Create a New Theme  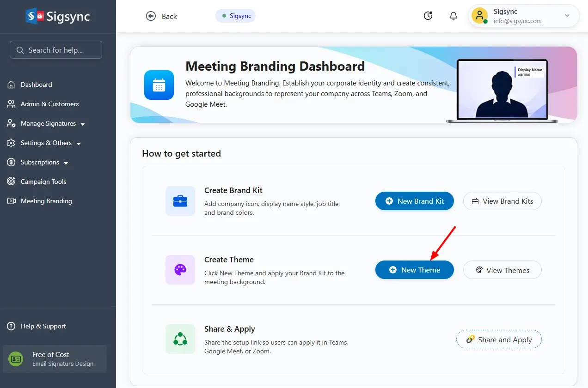point(414,270)
